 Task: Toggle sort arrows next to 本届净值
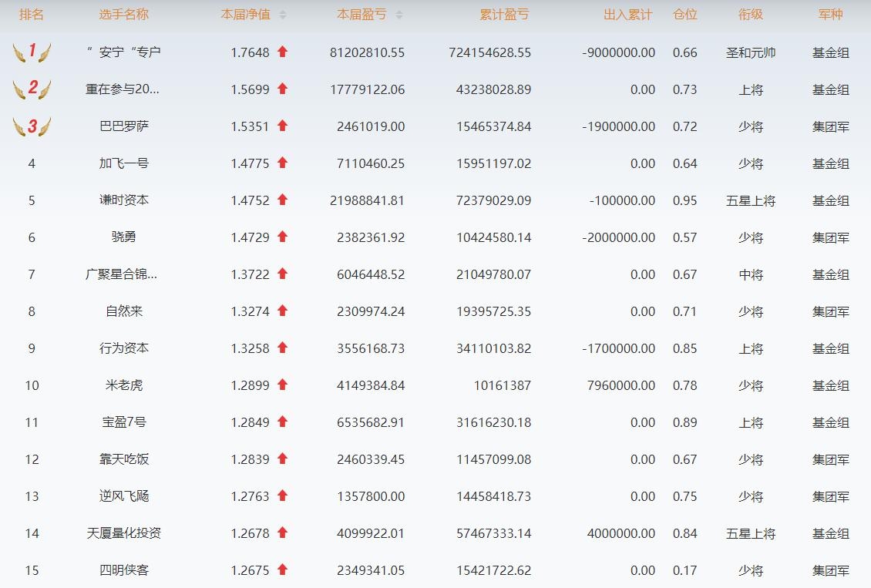[x=283, y=15]
